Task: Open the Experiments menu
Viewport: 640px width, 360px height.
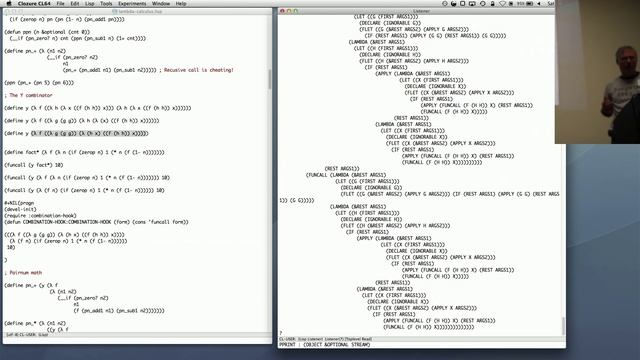Action: click(x=132, y=3)
